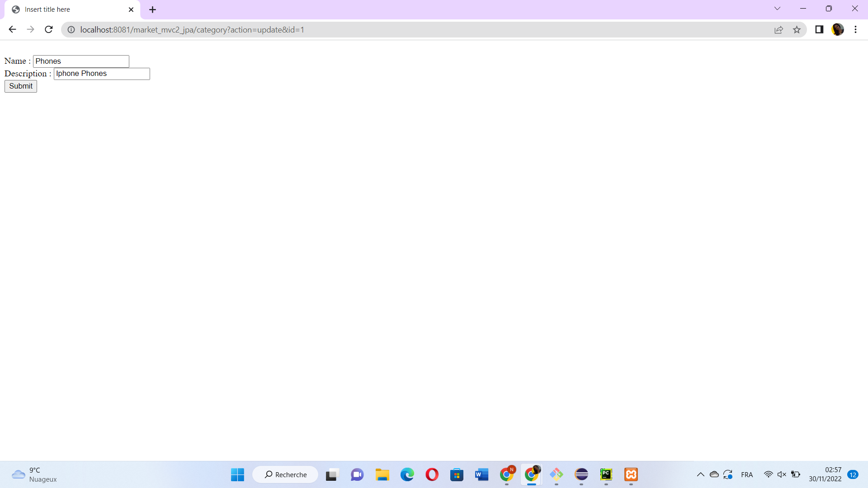Share this page via share icon
868x488 pixels.
tap(778, 30)
